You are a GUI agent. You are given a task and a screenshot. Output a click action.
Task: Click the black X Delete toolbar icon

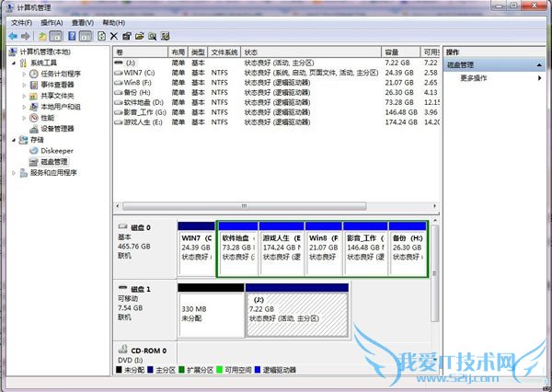click(114, 36)
